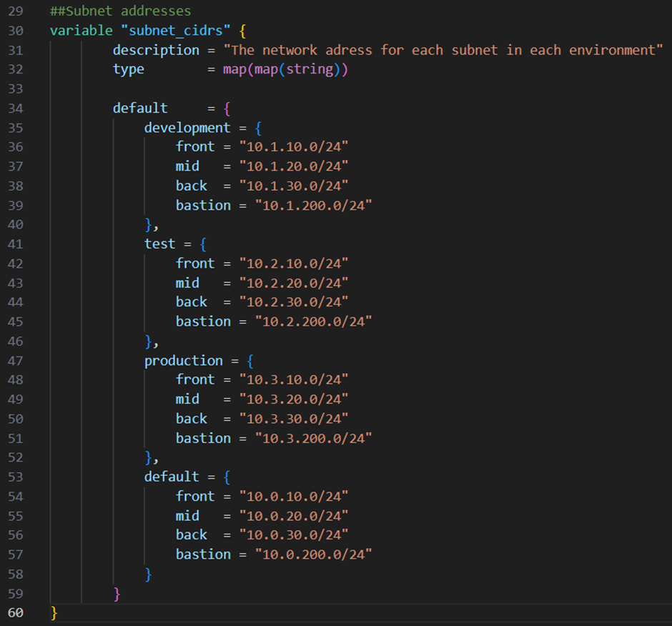Click line number 30 in the gutter
This screenshot has width=672, height=626.
[16, 31]
